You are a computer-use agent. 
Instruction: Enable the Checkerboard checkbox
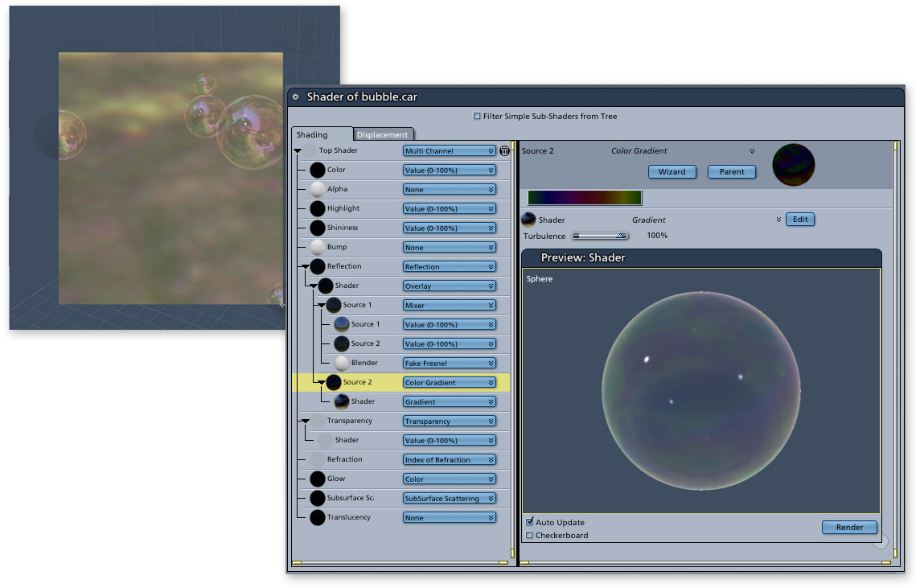pyautogui.click(x=530, y=535)
